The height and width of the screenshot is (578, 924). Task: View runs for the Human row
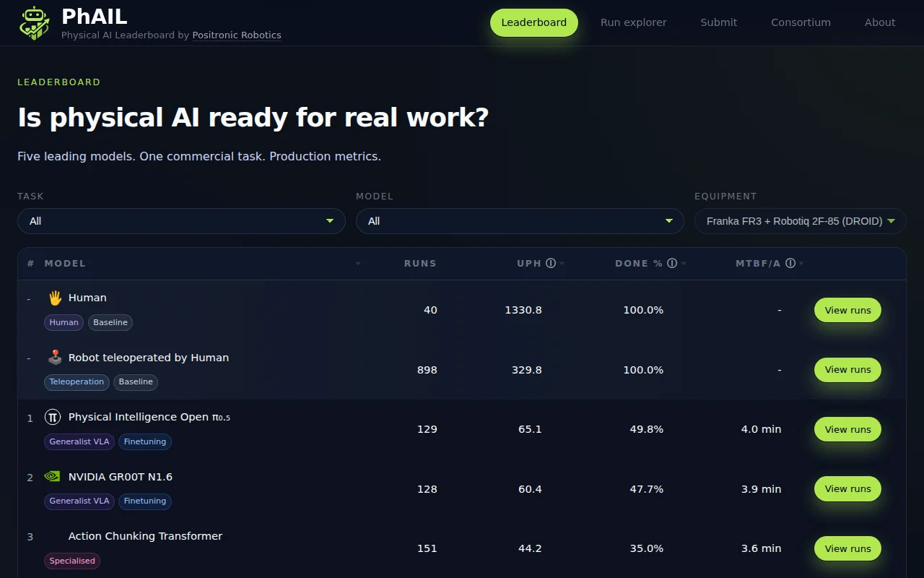point(847,310)
